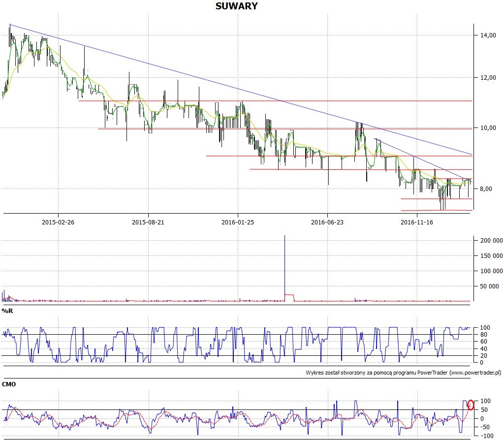Click the 100 000 volume axis label

click(x=492, y=271)
